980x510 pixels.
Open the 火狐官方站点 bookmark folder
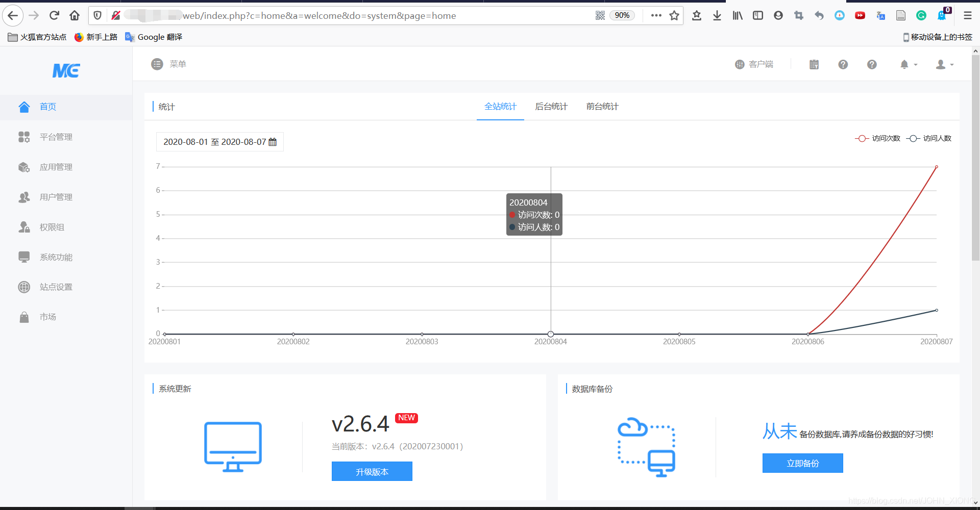37,37
